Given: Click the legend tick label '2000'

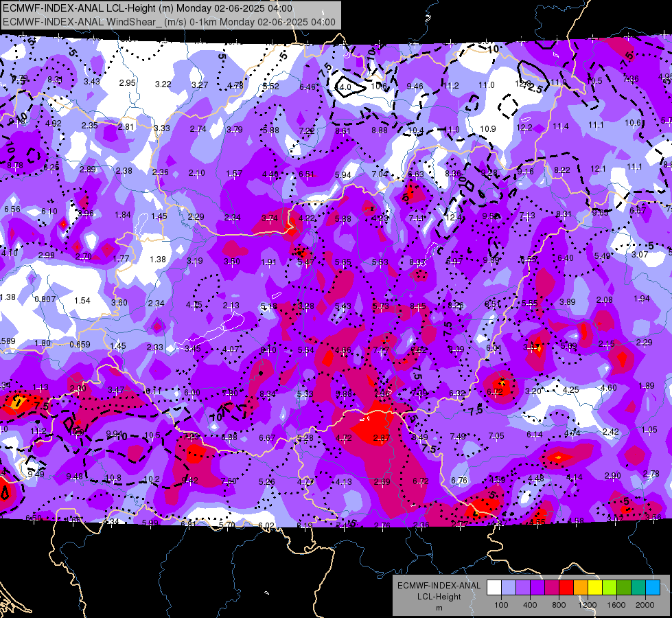Looking at the screenshot, I should pyautogui.click(x=645, y=605).
